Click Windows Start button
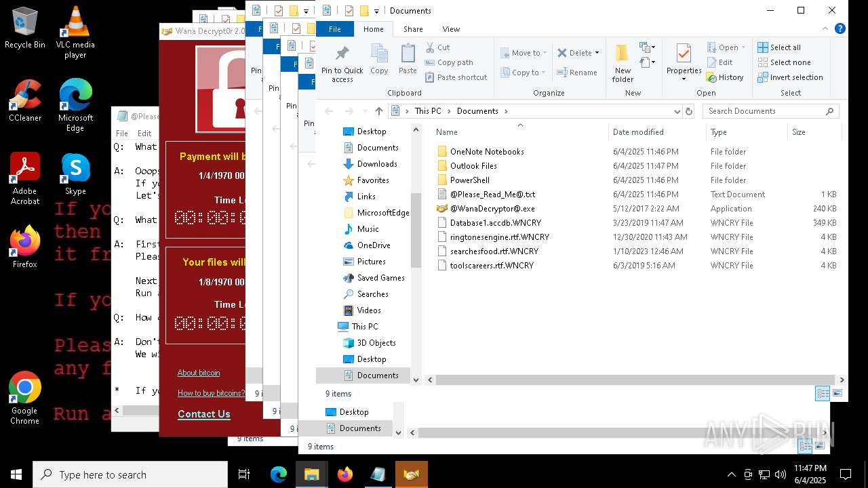This screenshot has height=488, width=868. pos(16,474)
